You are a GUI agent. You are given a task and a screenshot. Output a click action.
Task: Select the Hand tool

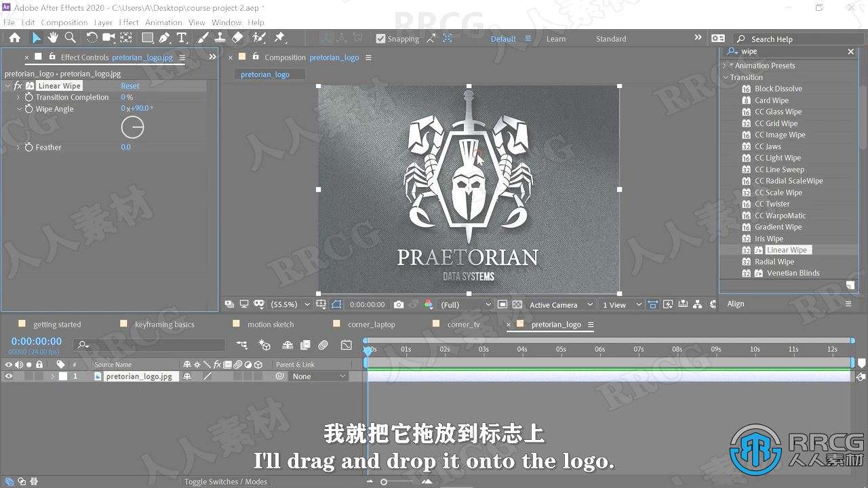[53, 38]
